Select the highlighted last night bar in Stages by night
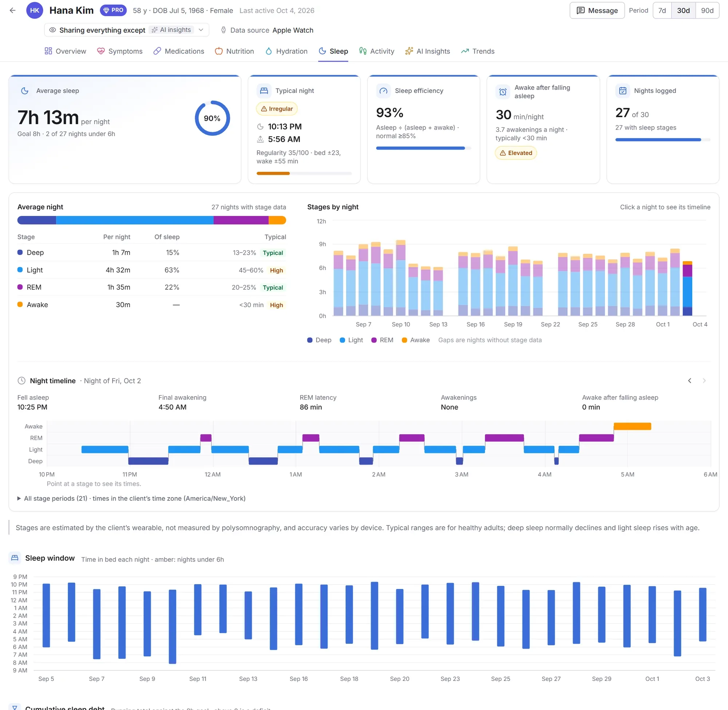 point(687,289)
